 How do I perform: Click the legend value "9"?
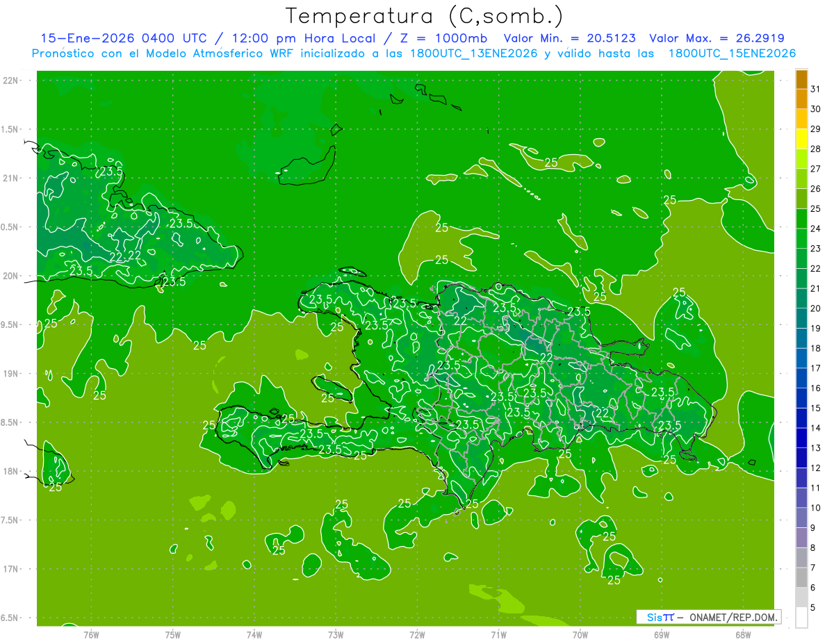click(813, 528)
